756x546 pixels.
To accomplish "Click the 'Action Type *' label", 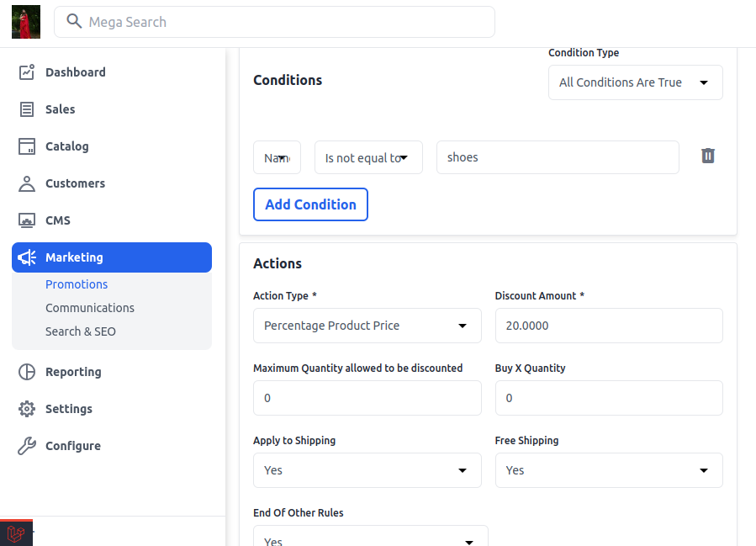I will 285,295.
